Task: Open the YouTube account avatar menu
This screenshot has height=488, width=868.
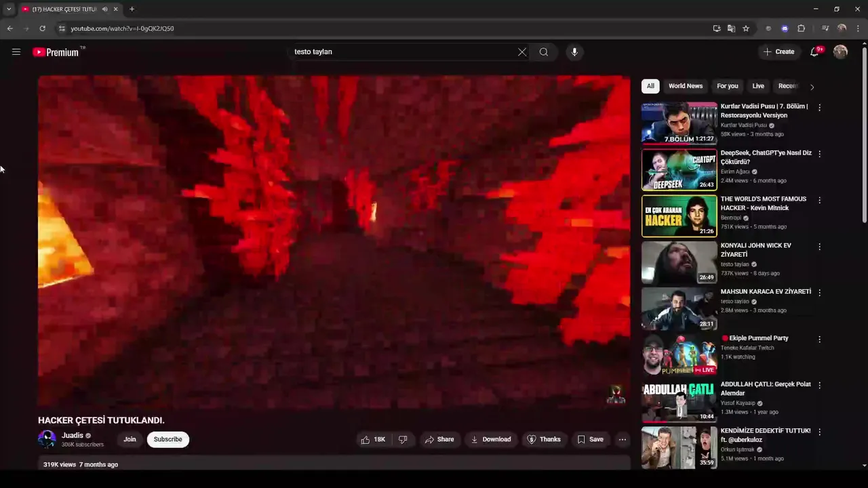Action: [x=840, y=52]
